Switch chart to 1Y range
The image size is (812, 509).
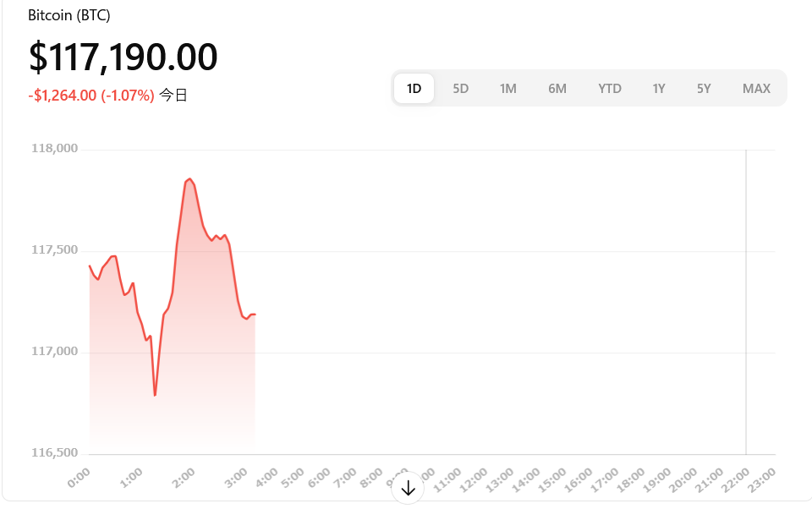[x=659, y=89]
